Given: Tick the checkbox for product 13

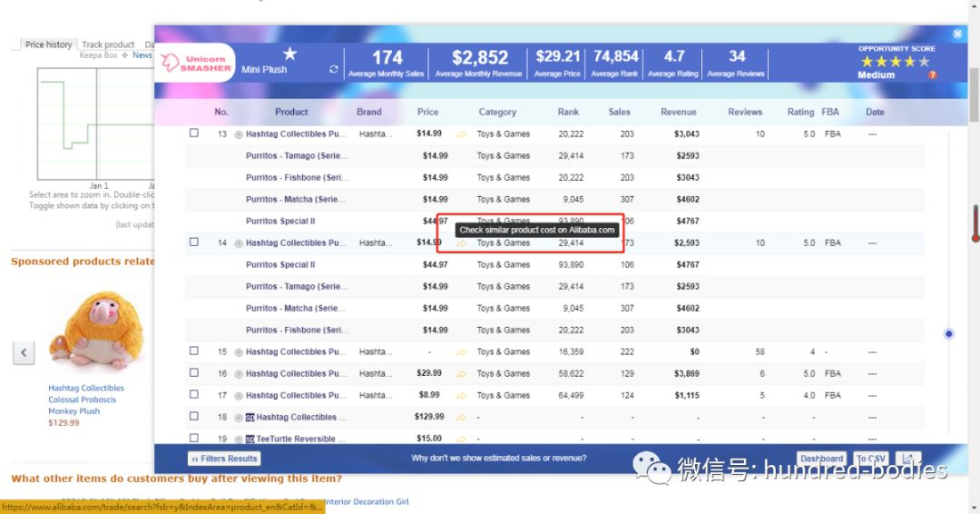Looking at the screenshot, I should coord(194,133).
